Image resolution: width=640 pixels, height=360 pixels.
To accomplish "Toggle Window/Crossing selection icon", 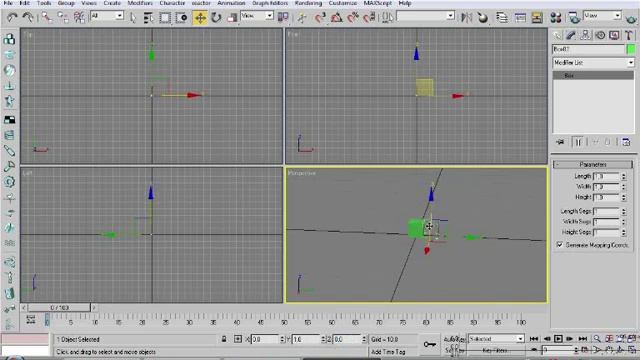I will point(181,18).
